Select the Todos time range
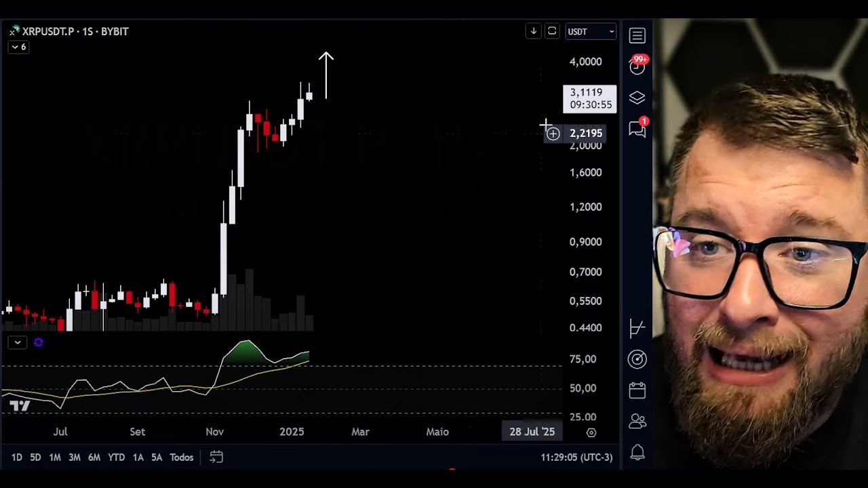Screen dimensions: 868x488 pos(182,457)
